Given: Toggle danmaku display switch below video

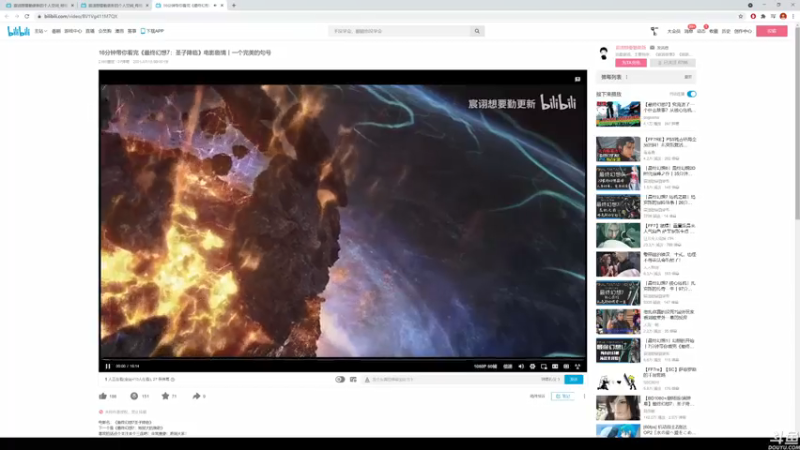Looking at the screenshot, I should [x=340, y=380].
